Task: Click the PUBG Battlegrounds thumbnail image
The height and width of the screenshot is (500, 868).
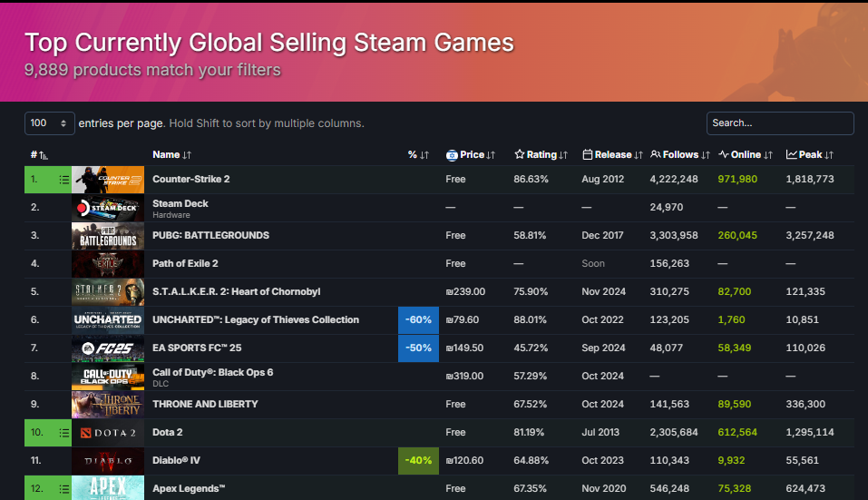Action: [108, 236]
